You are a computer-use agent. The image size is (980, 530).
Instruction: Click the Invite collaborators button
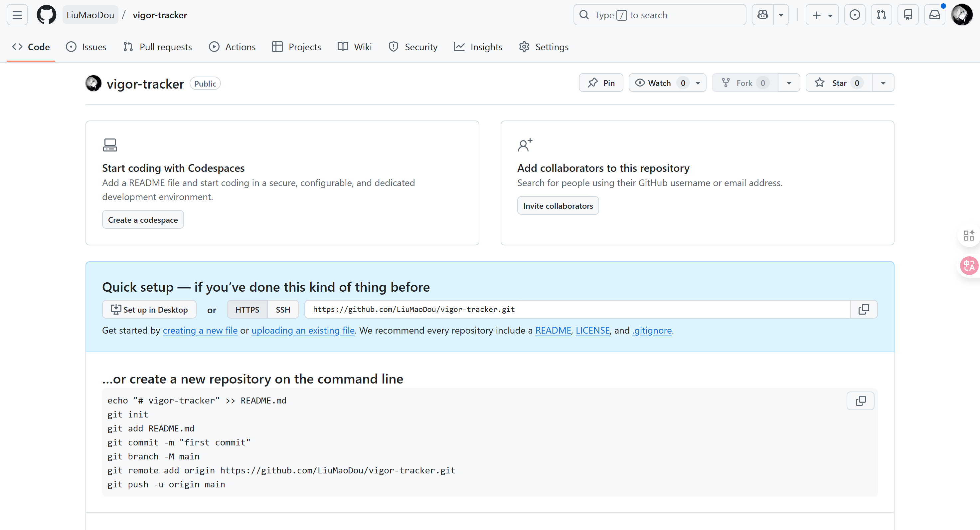[558, 206]
